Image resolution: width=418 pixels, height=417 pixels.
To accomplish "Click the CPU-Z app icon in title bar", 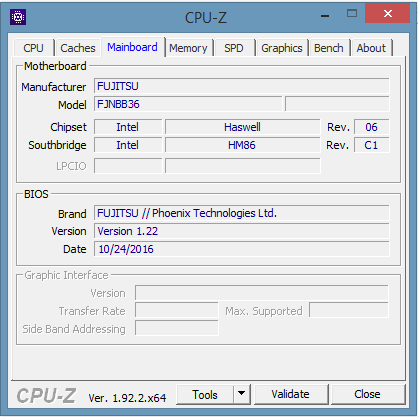I will [x=18, y=17].
